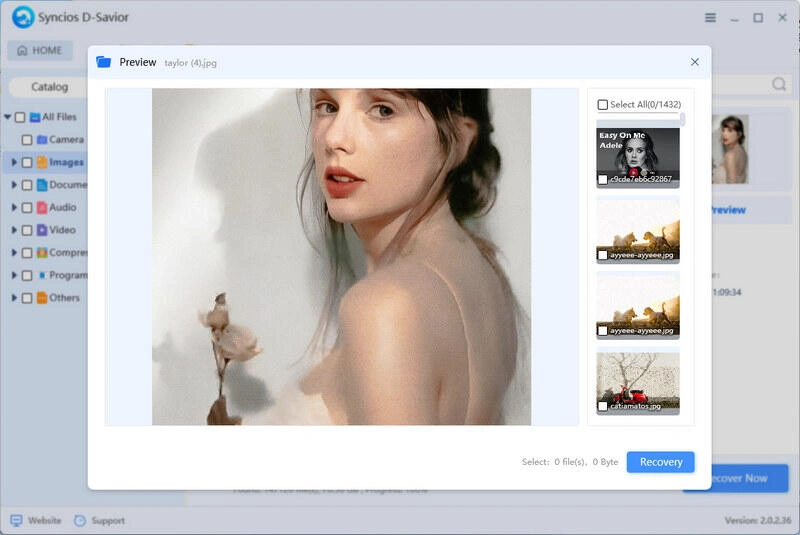800x535 pixels.
Task: Click the Syncios D-Savior logo icon
Action: tap(23, 18)
